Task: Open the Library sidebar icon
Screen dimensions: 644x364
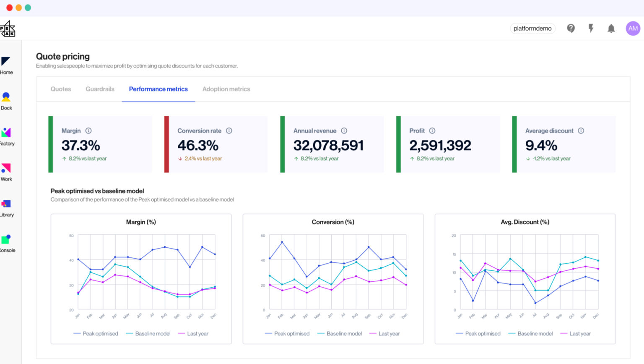Action: [x=6, y=207]
